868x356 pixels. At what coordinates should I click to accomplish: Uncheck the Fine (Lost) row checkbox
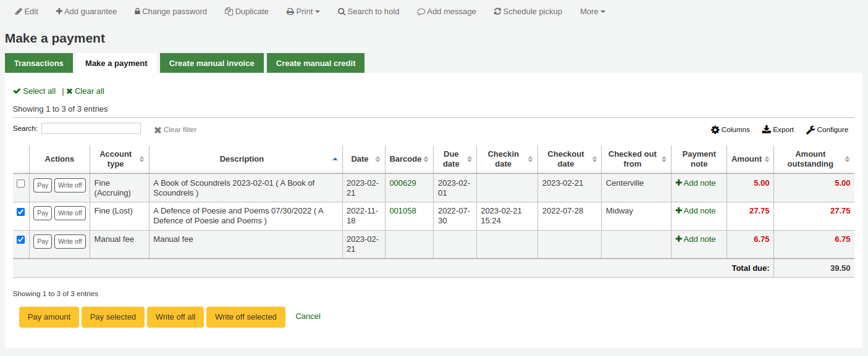[20, 212]
